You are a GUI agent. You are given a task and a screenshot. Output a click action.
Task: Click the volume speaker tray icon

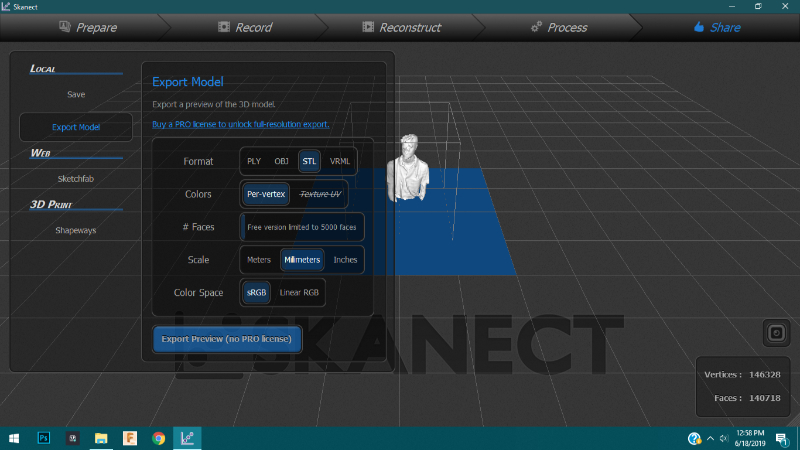click(x=723, y=438)
